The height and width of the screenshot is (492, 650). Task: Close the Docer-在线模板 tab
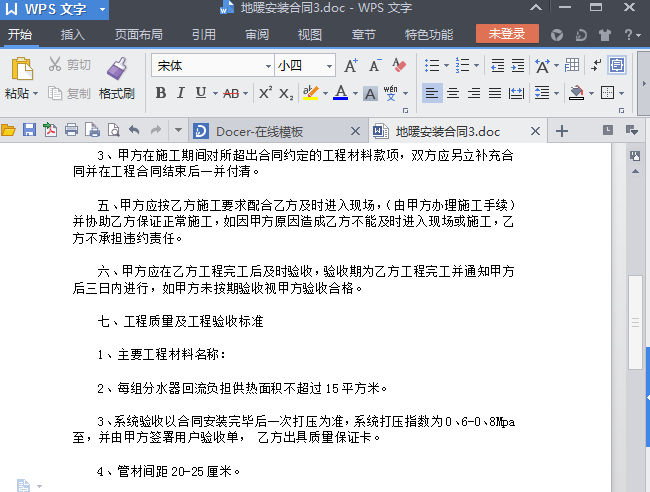coord(355,131)
